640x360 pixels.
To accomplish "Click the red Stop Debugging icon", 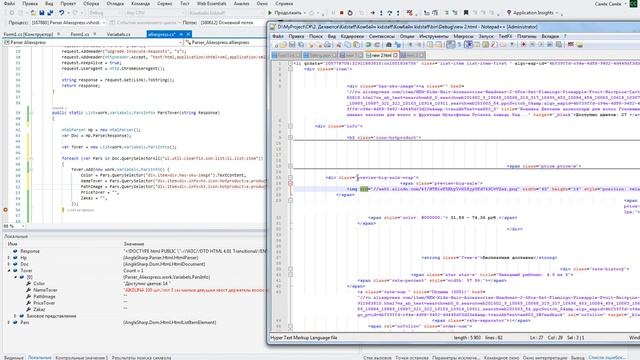I will (342, 13).
